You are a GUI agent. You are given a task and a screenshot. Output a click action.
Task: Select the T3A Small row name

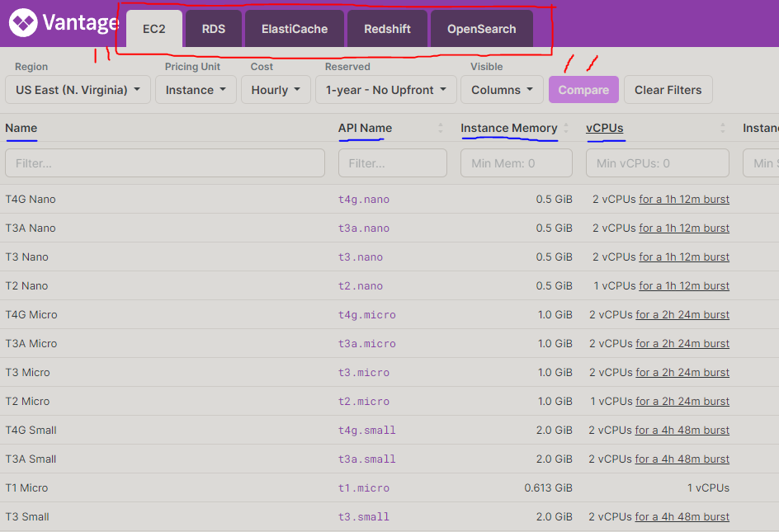pos(31,459)
